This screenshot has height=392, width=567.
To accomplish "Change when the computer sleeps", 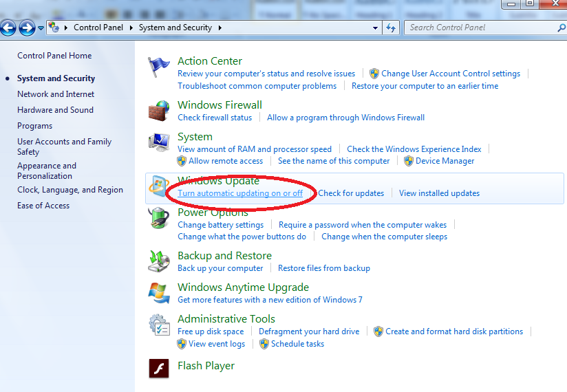I will tap(385, 237).
